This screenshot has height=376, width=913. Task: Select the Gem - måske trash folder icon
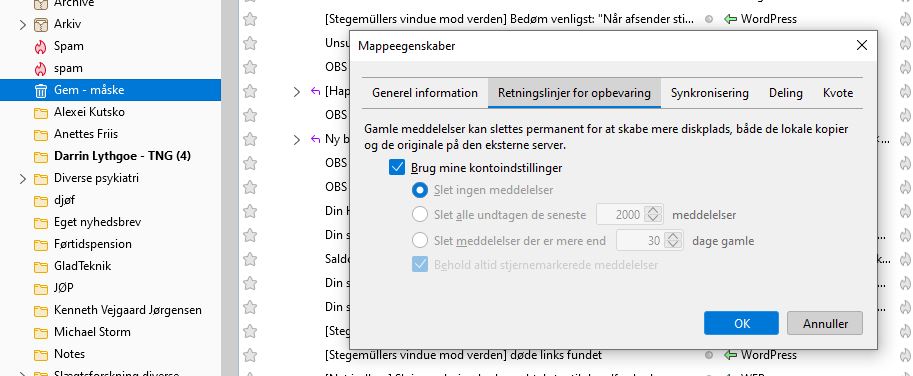[40, 90]
